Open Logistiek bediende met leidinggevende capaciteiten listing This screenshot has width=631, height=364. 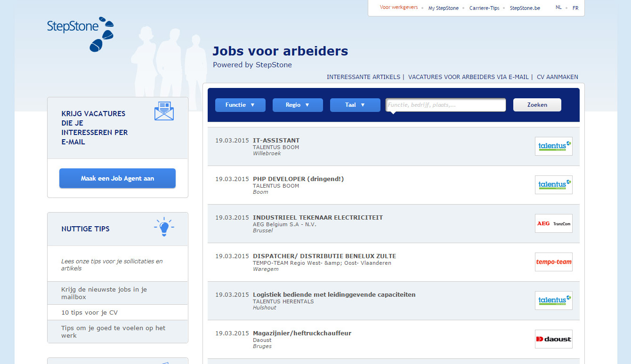coord(334,295)
